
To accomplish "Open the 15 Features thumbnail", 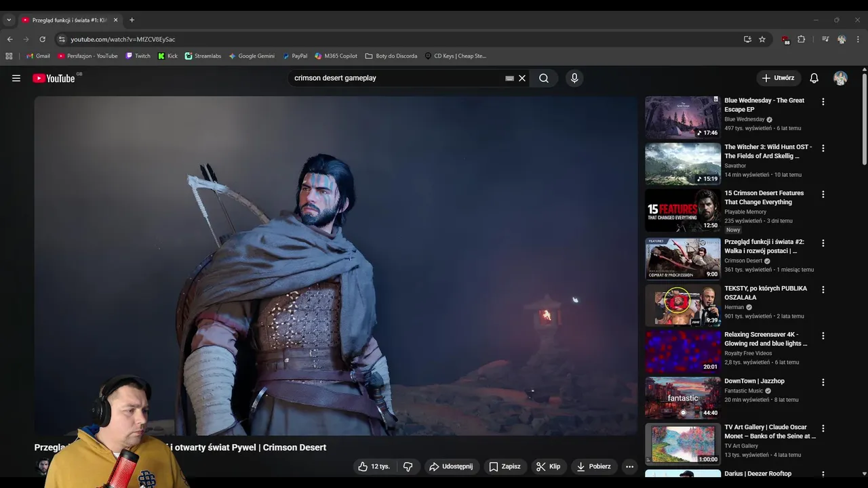I will coord(683,211).
